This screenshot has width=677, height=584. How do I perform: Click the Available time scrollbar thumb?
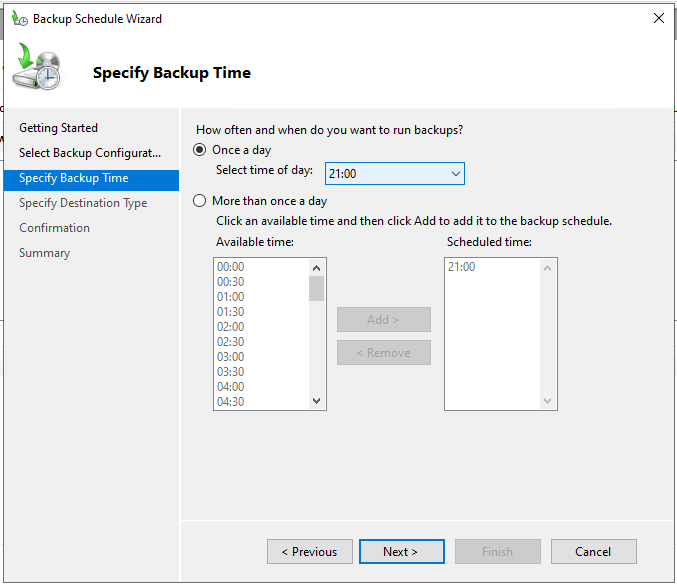[x=317, y=289]
